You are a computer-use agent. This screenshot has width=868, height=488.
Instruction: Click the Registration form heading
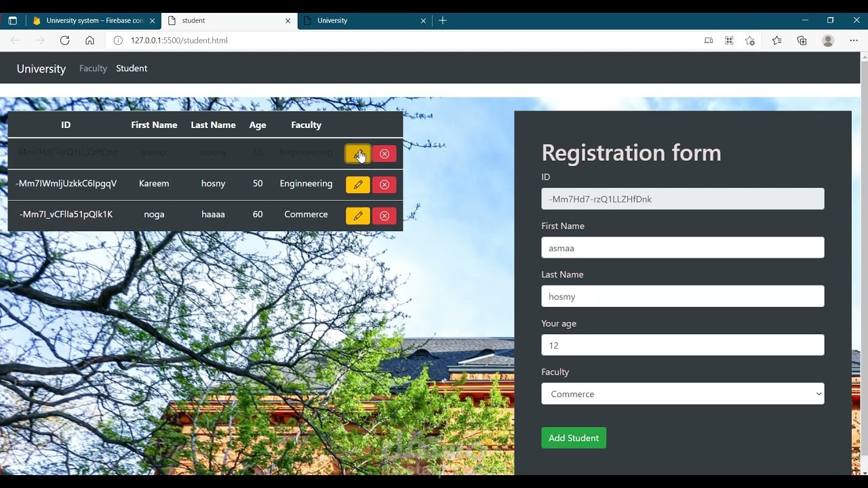631,152
